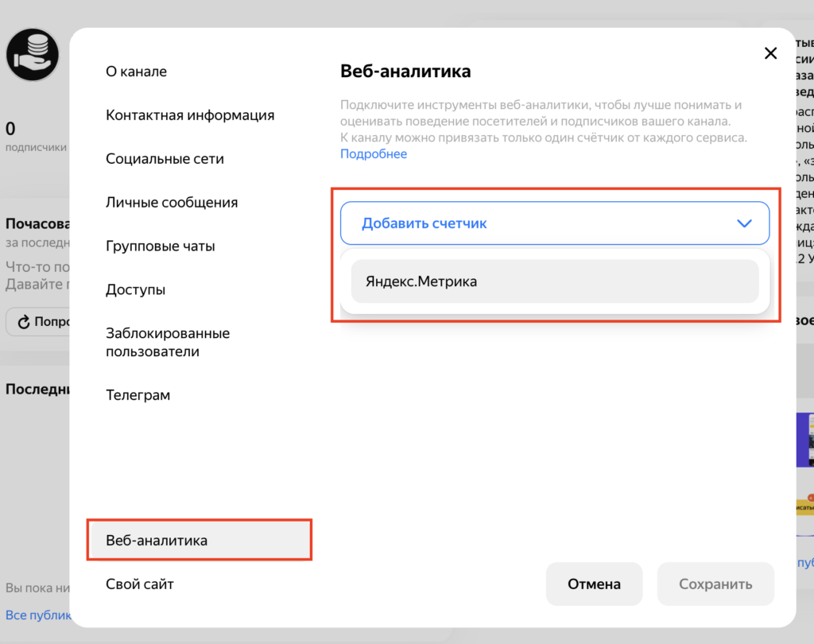The image size is (814, 644).
Task: Select Социальные сети in sidebar
Action: [x=165, y=159]
